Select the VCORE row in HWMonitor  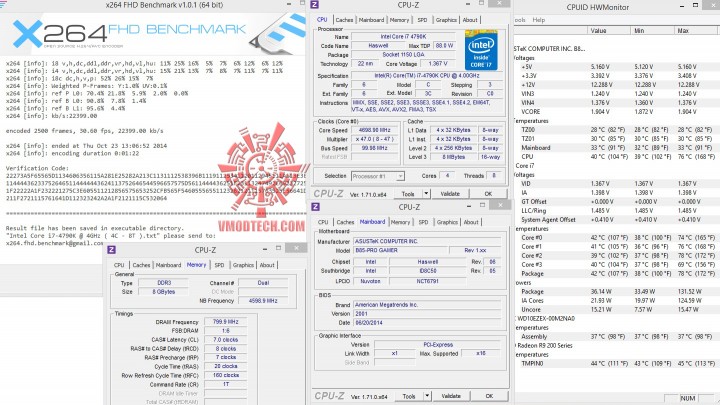point(617,112)
